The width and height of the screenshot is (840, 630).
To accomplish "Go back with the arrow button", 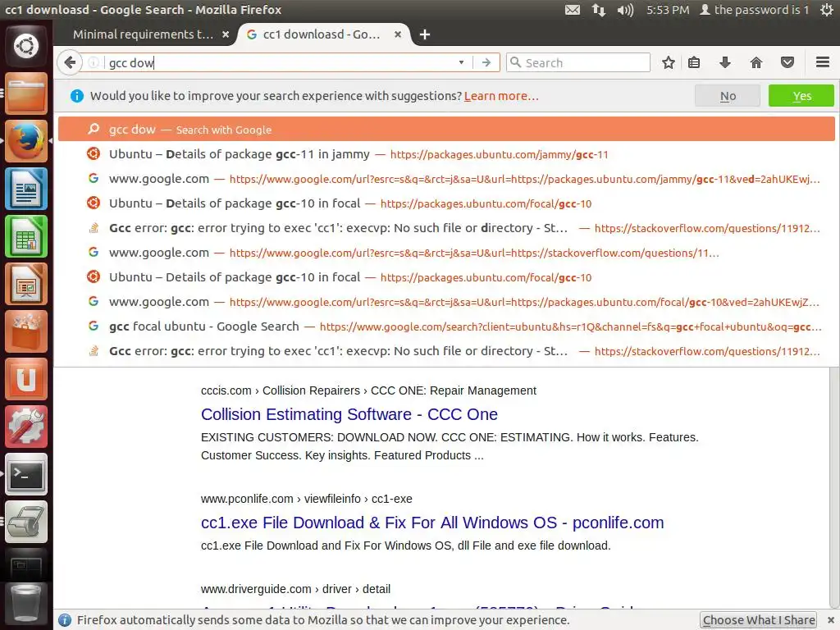I will [x=70, y=62].
